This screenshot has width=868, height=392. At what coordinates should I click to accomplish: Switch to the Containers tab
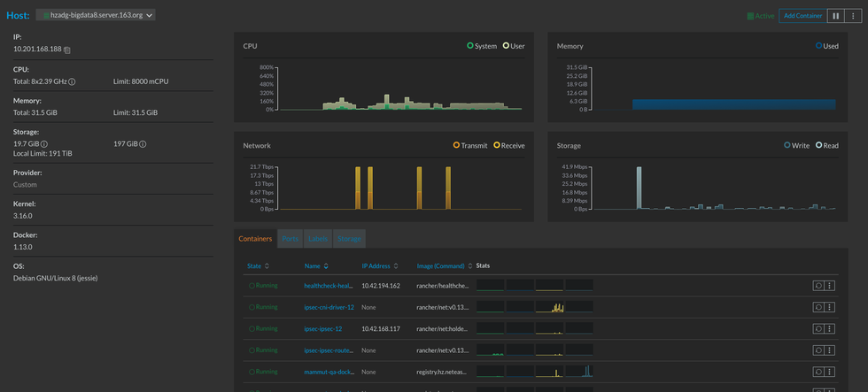click(255, 239)
